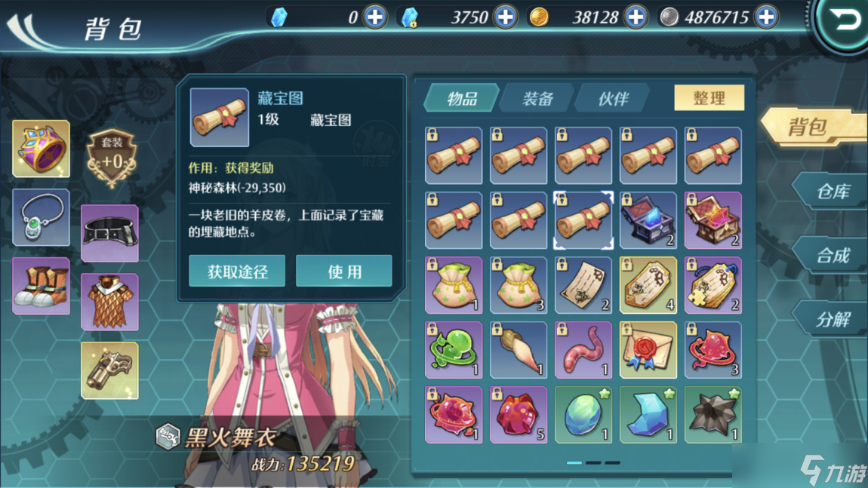Open the blue crystal treasure chest item
This screenshot has height=488, width=868.
pos(648,220)
